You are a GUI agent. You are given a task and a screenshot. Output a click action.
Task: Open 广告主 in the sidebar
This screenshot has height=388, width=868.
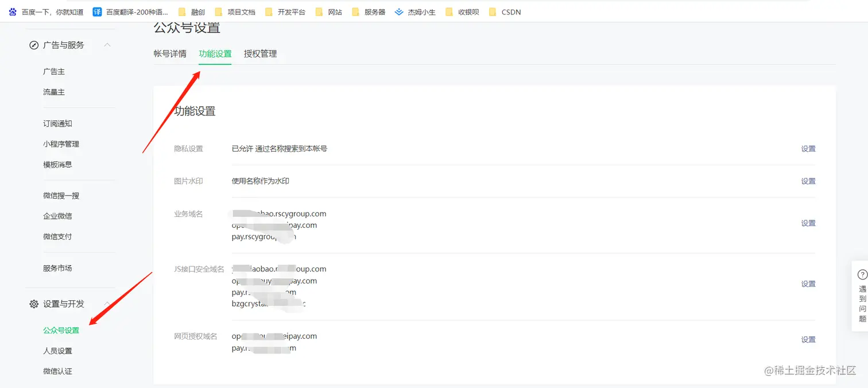coord(54,72)
